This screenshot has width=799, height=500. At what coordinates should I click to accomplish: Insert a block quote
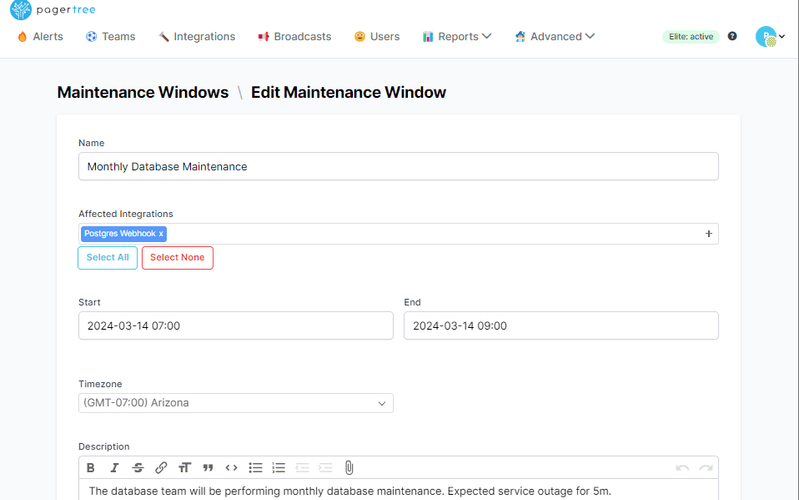pyautogui.click(x=208, y=467)
